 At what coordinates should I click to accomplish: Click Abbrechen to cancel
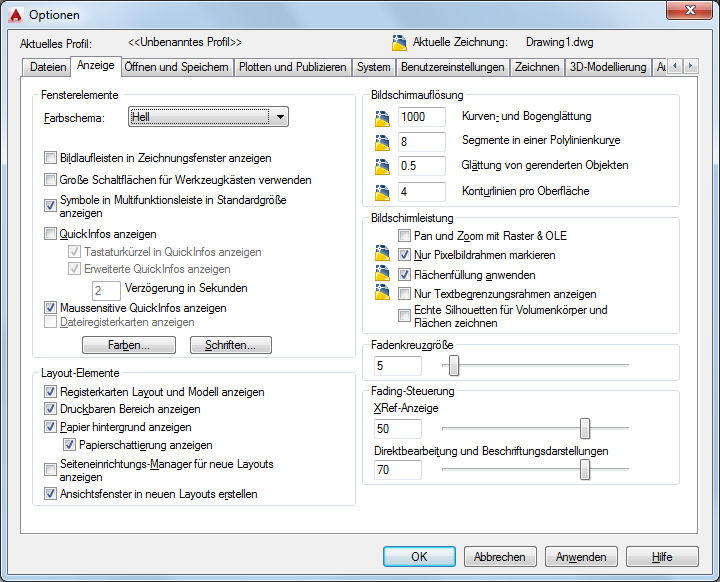(x=500, y=557)
